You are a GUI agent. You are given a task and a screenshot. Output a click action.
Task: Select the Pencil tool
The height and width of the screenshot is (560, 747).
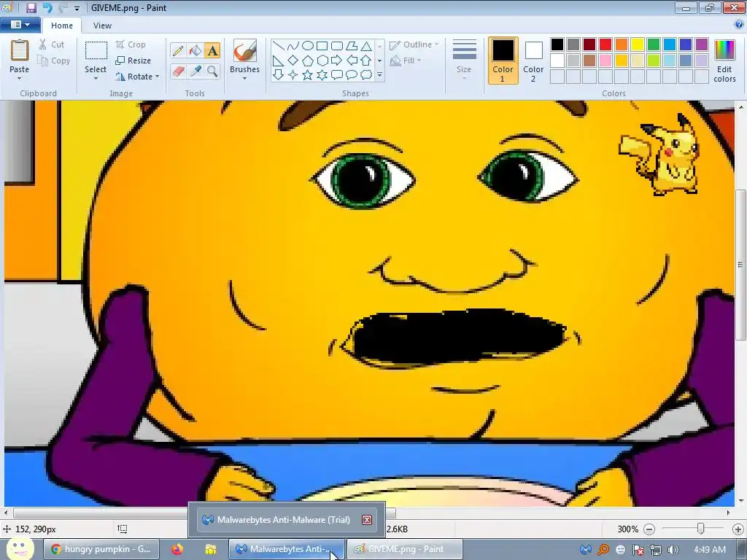click(x=178, y=50)
